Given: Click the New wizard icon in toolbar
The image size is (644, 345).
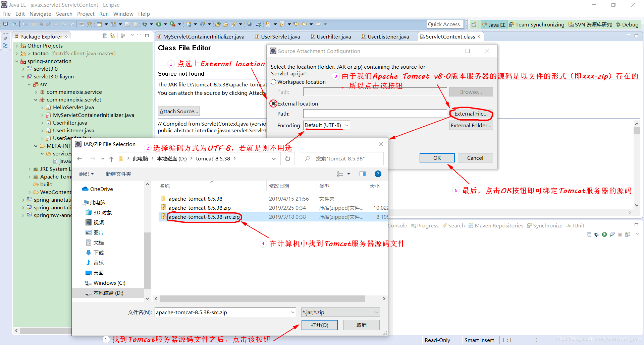Looking at the screenshot, I should click(99, 24).
